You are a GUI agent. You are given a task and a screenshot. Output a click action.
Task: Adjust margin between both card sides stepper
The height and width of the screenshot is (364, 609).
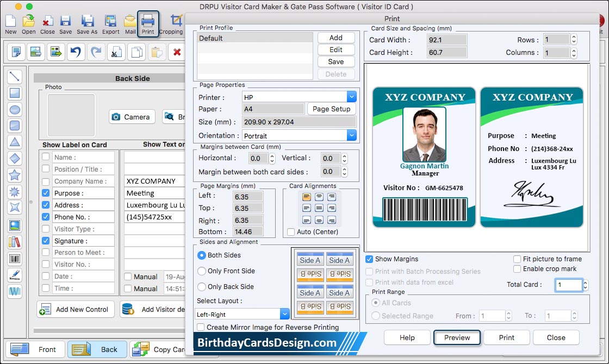pyautogui.click(x=345, y=171)
